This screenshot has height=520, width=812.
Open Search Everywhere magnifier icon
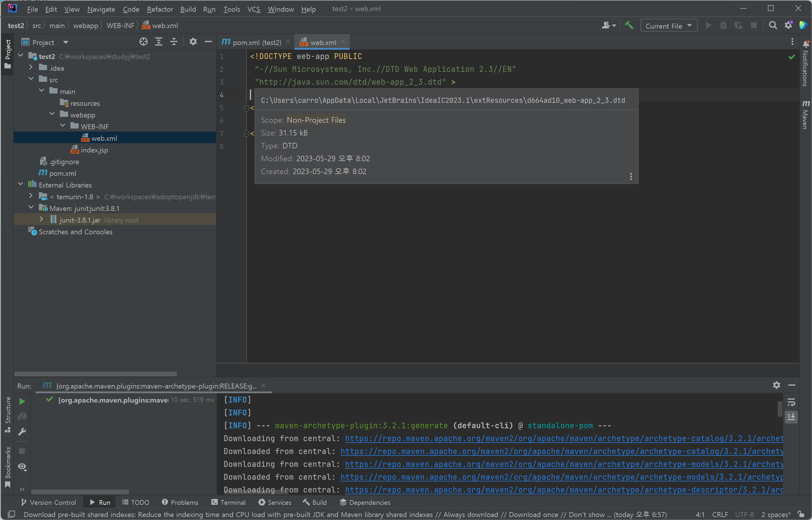tap(773, 26)
